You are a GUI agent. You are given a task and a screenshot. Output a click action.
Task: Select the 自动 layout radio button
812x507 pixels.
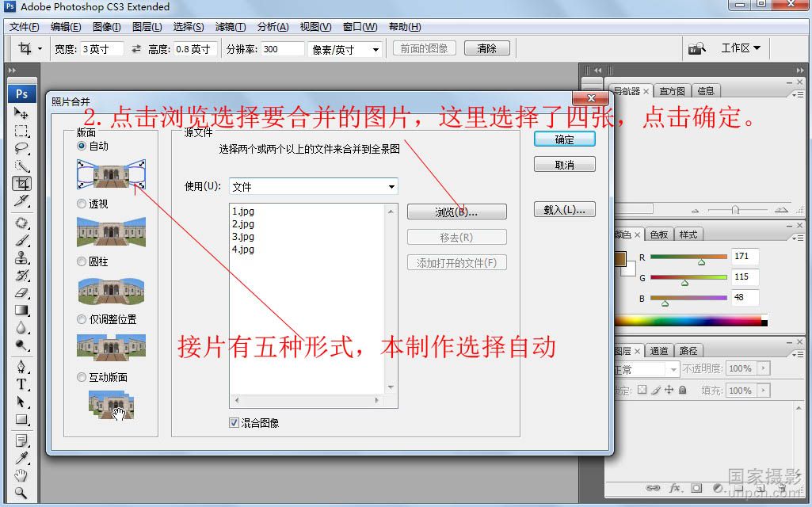[x=82, y=146]
